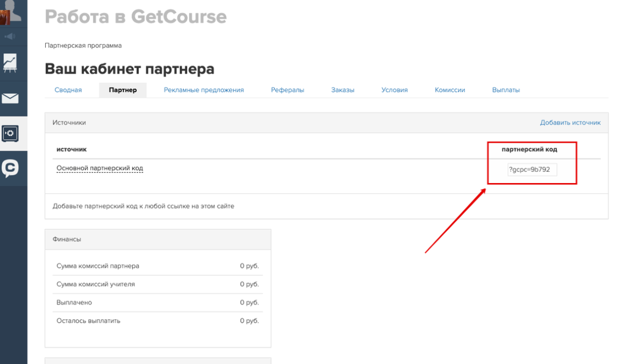The height and width of the screenshot is (364, 638).
Task: Click the Партнерская программа breadcrumb
Action: click(83, 46)
